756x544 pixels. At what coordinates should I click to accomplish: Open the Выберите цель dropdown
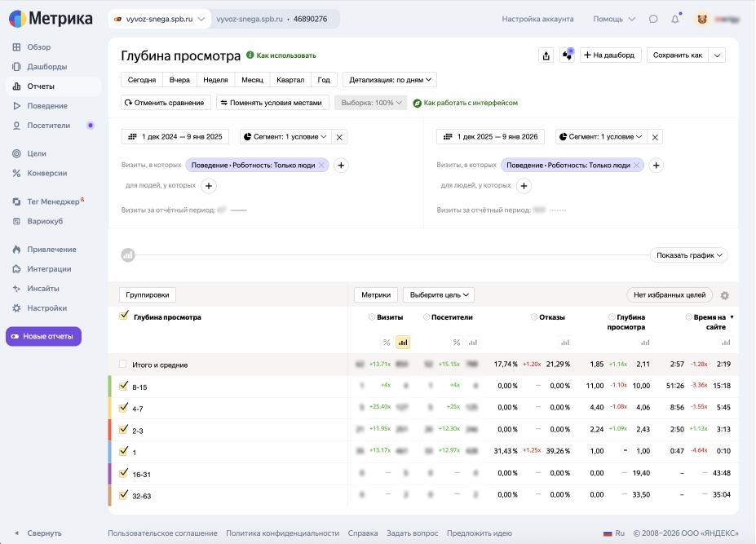coord(439,295)
